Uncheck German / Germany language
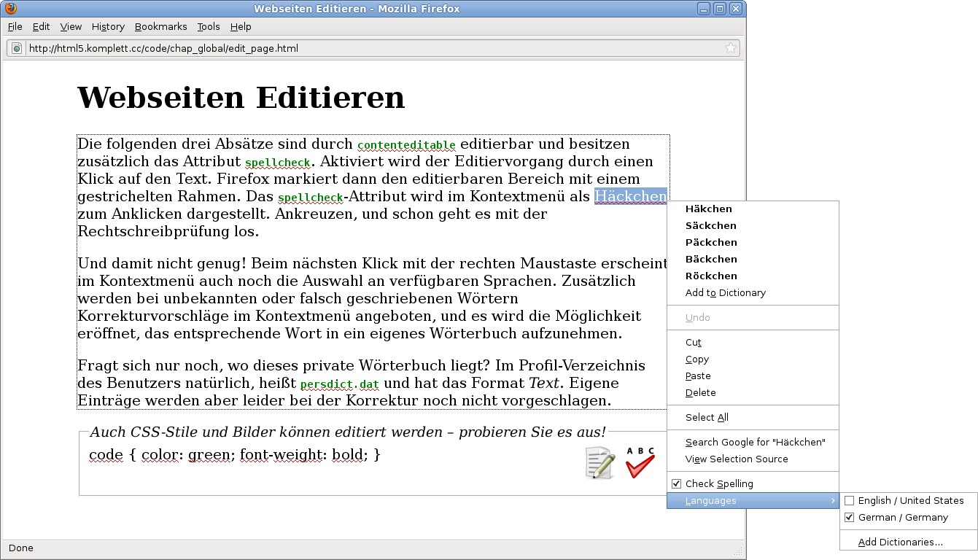The width and height of the screenshot is (978, 560). (x=849, y=517)
